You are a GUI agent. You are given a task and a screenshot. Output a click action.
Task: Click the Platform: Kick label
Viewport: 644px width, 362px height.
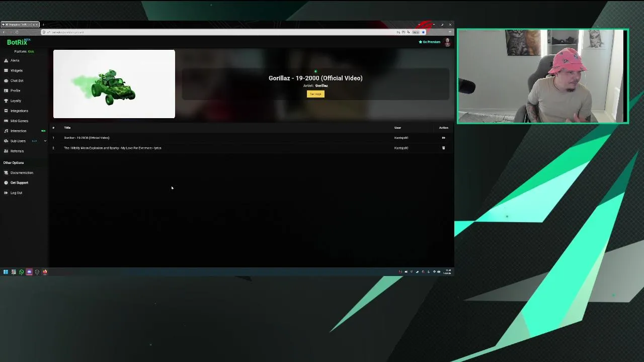point(24,51)
